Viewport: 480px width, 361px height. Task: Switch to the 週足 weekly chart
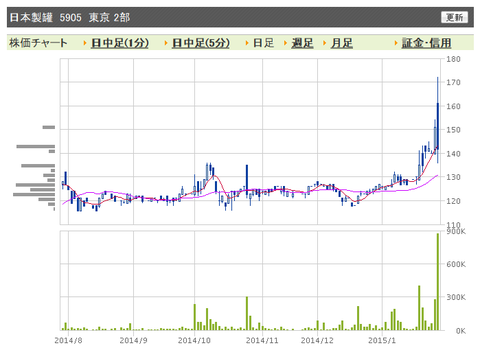tap(302, 43)
